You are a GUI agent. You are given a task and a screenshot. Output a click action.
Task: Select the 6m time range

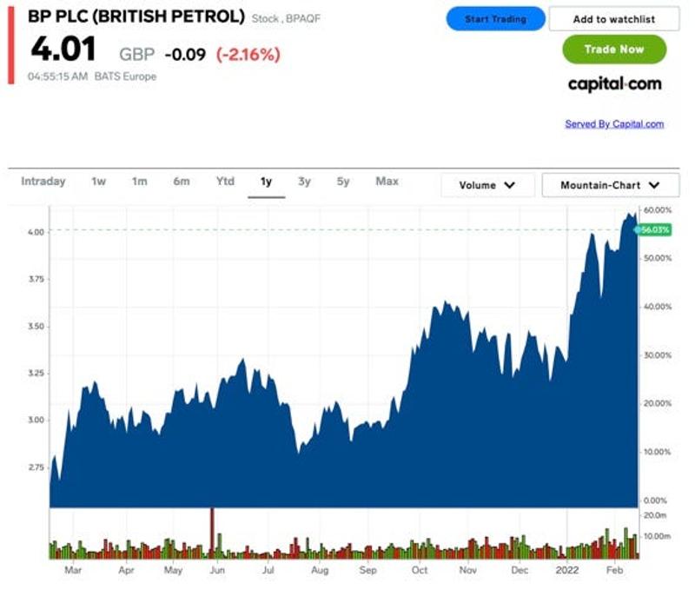pyautogui.click(x=182, y=182)
